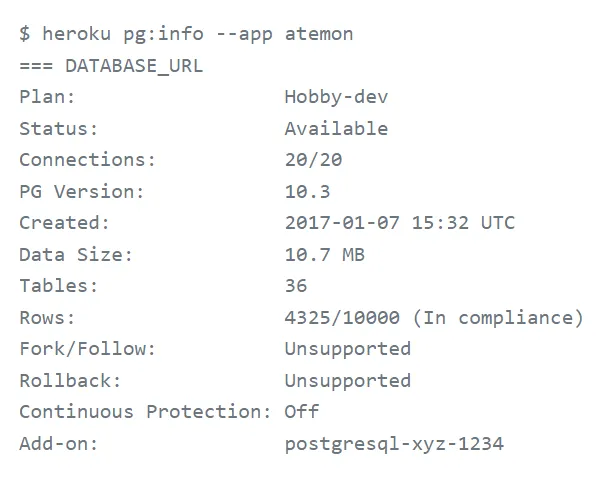Click the DATABASE_URL heading text

(133, 66)
